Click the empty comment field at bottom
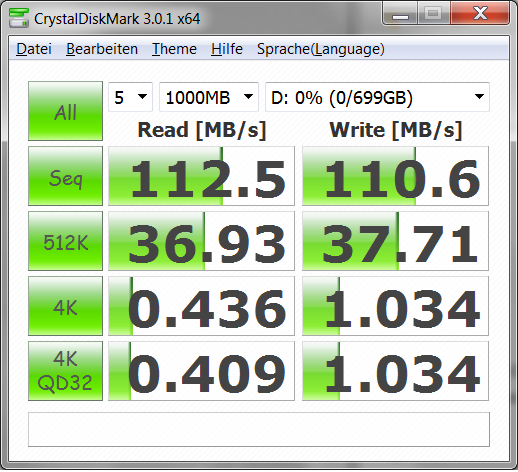The width and height of the screenshot is (518, 472). coord(259,429)
